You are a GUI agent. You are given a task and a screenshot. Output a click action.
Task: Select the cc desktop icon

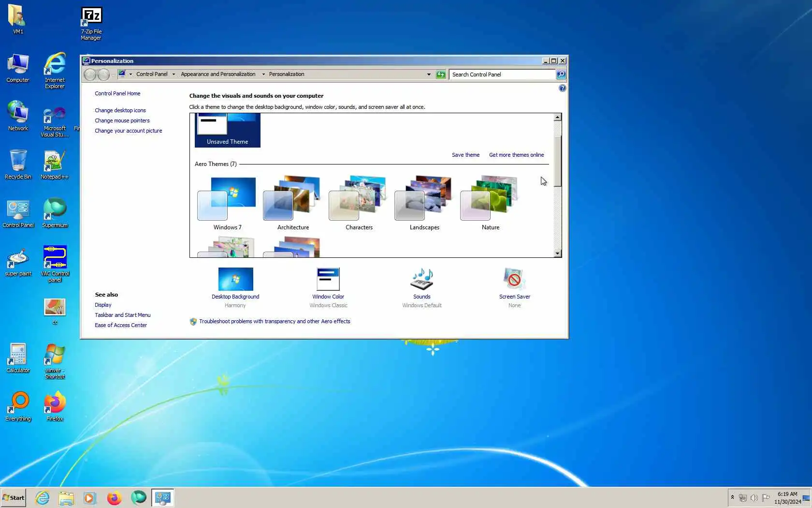coord(55,311)
